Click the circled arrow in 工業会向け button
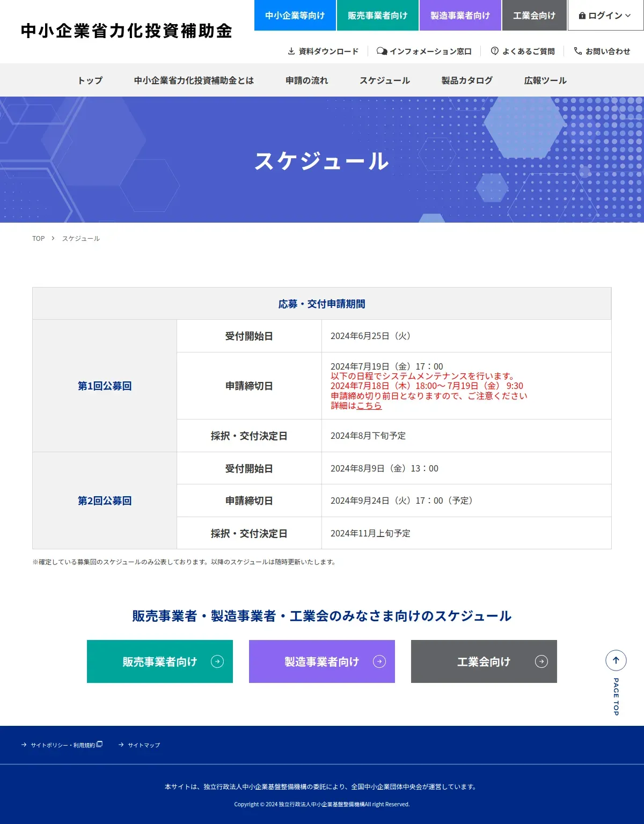 tap(541, 661)
